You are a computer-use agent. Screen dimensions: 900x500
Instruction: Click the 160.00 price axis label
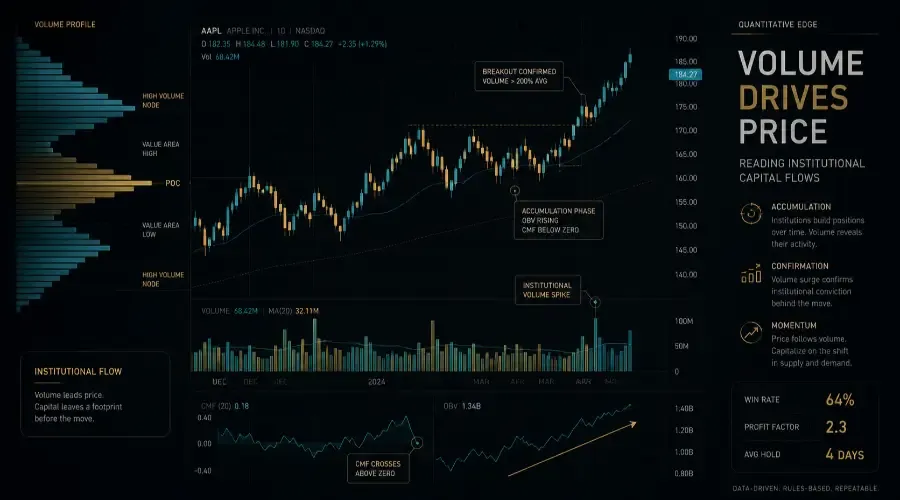[686, 178]
